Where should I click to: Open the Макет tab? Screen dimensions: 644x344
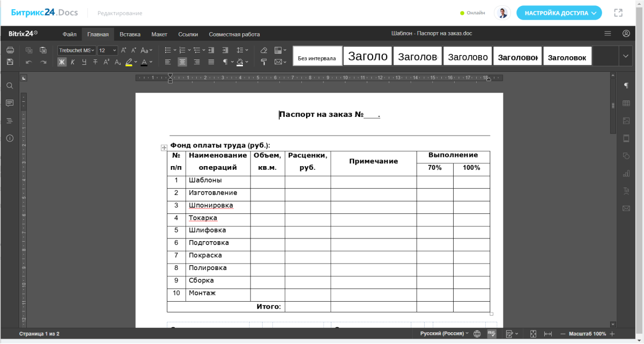(x=159, y=34)
